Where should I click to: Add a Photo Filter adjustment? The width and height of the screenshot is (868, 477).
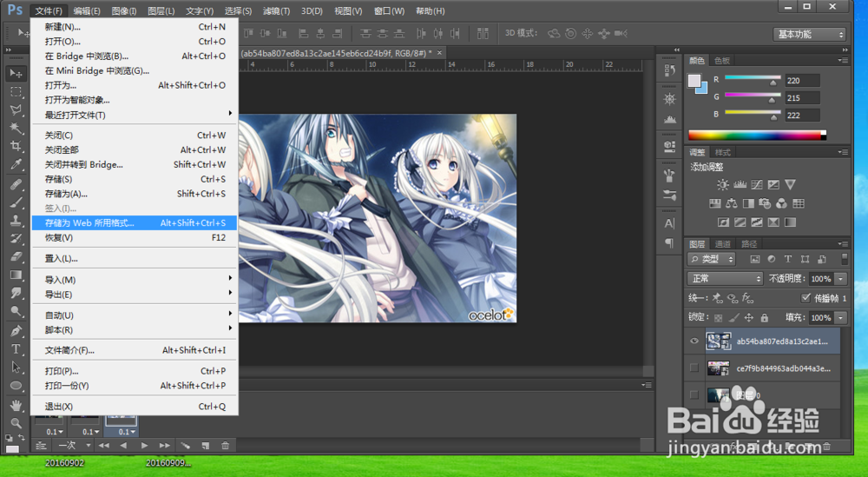[765, 203]
